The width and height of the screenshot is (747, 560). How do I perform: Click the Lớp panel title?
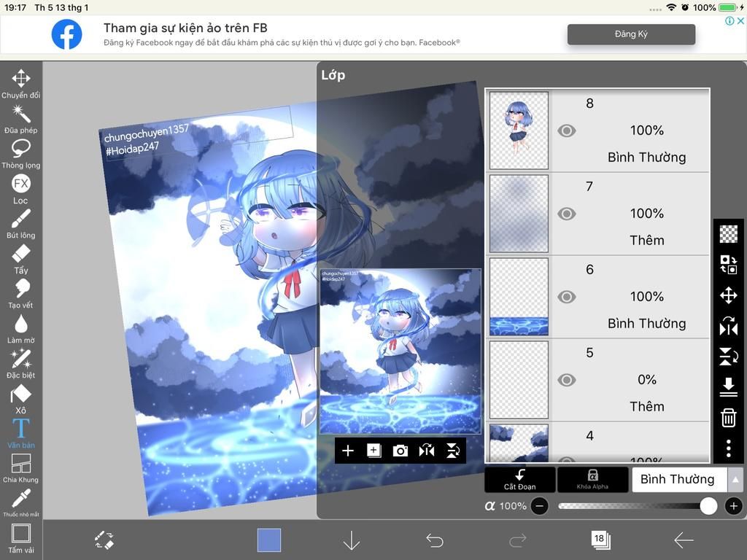click(x=333, y=75)
